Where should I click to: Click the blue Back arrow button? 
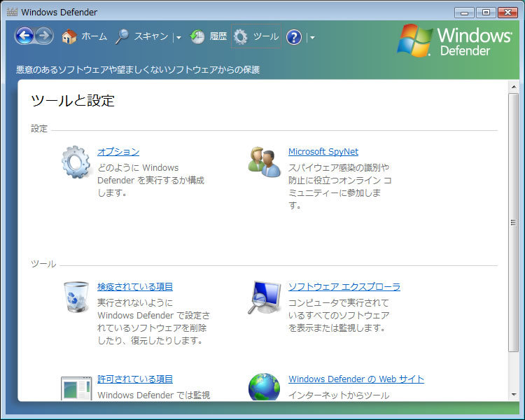[24, 36]
